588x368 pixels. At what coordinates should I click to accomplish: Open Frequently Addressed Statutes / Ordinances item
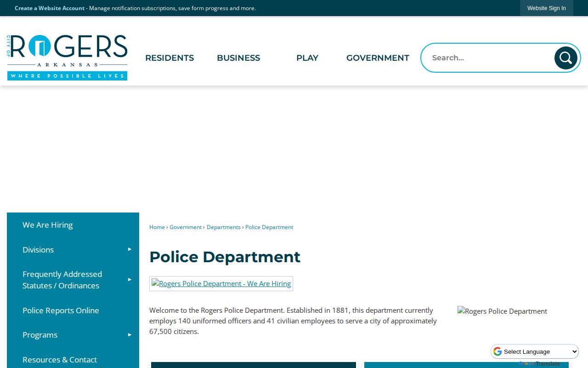[73, 280]
